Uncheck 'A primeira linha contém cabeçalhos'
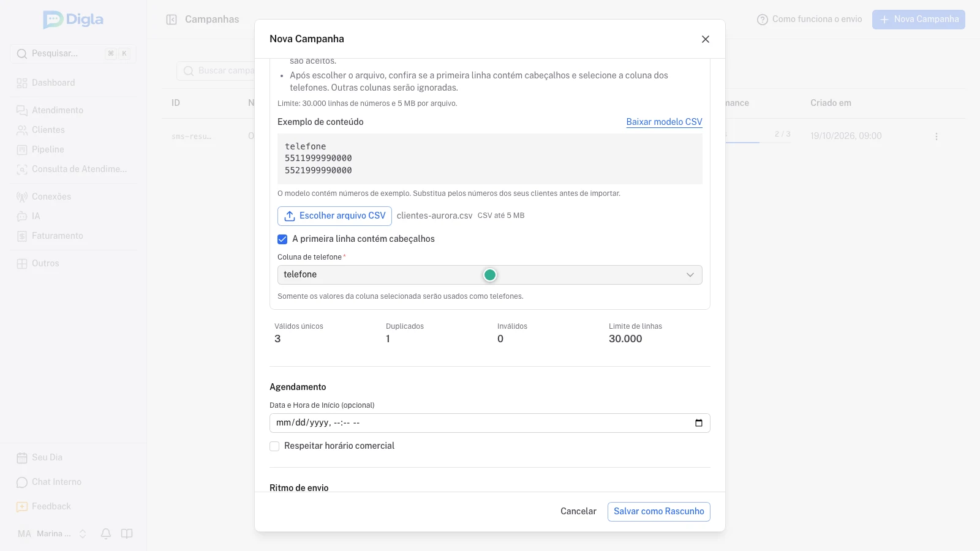The width and height of the screenshot is (980, 551). pyautogui.click(x=282, y=239)
